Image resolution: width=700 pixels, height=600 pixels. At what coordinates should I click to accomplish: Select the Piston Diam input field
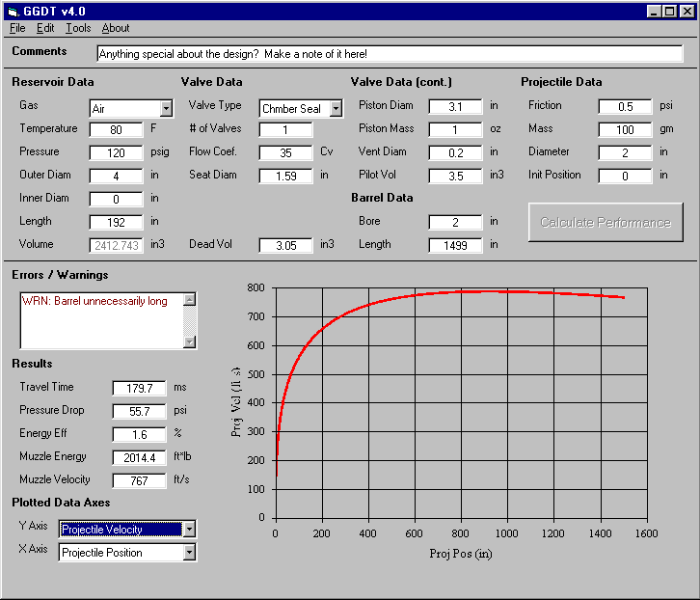coord(455,106)
